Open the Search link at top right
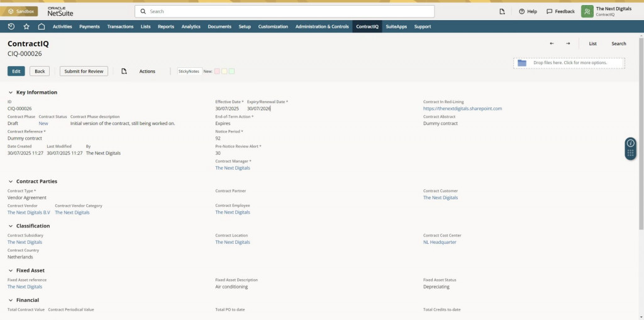Image resolution: width=644 pixels, height=320 pixels. point(619,43)
